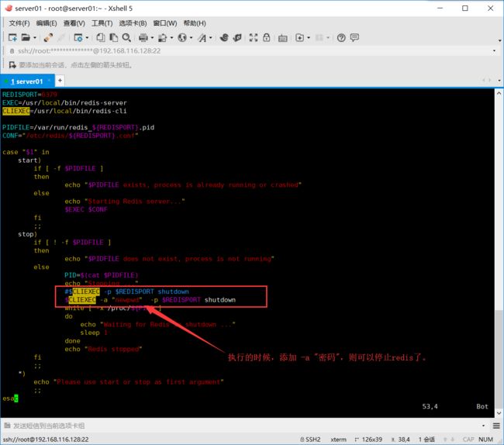Select the 1 server01 tab
Viewport: 504px width, 445px height.
point(27,81)
